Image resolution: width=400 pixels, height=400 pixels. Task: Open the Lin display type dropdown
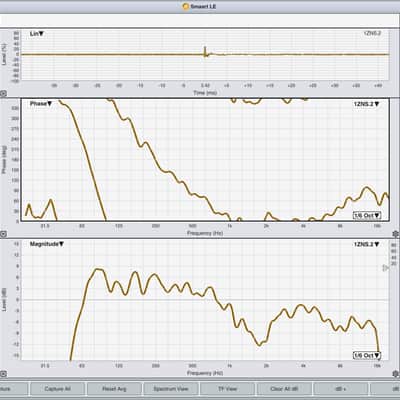pos(37,34)
